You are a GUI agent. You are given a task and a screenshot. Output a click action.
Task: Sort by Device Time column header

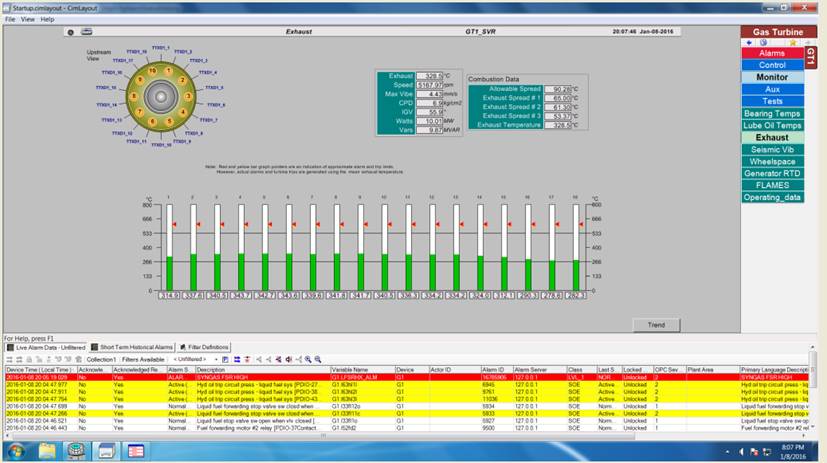click(41, 370)
